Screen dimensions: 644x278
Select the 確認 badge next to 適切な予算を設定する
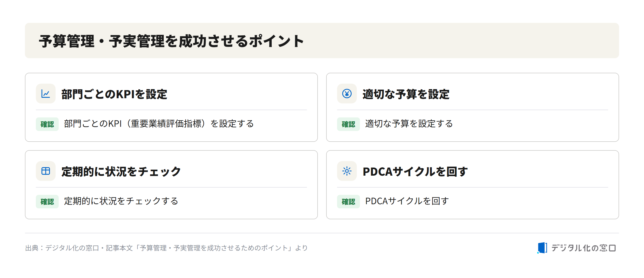(348, 124)
